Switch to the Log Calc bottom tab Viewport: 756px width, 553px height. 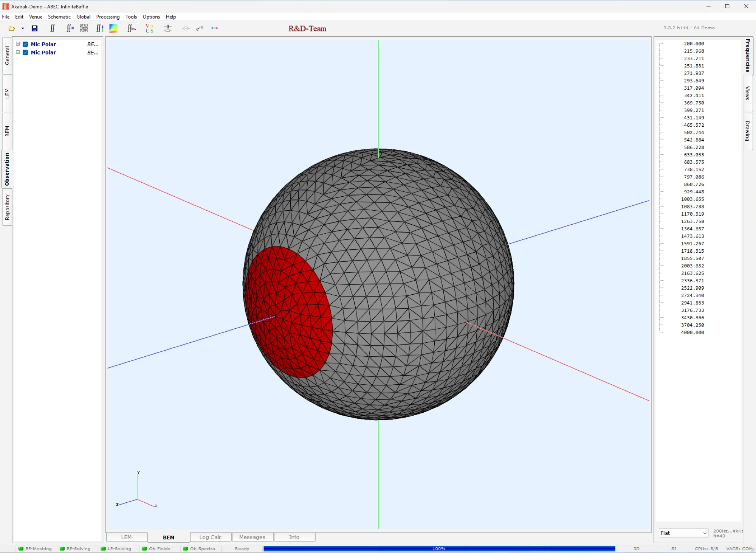pyautogui.click(x=211, y=537)
